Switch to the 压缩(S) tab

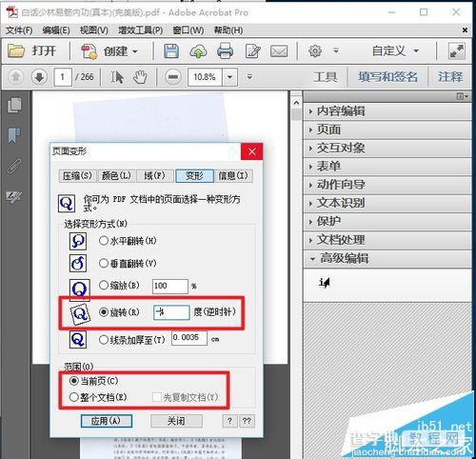[77, 176]
